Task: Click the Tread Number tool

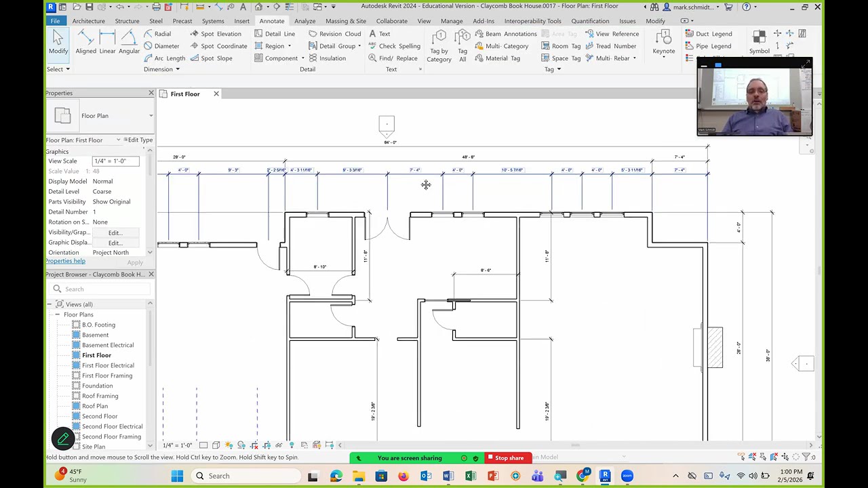Action: [610, 46]
